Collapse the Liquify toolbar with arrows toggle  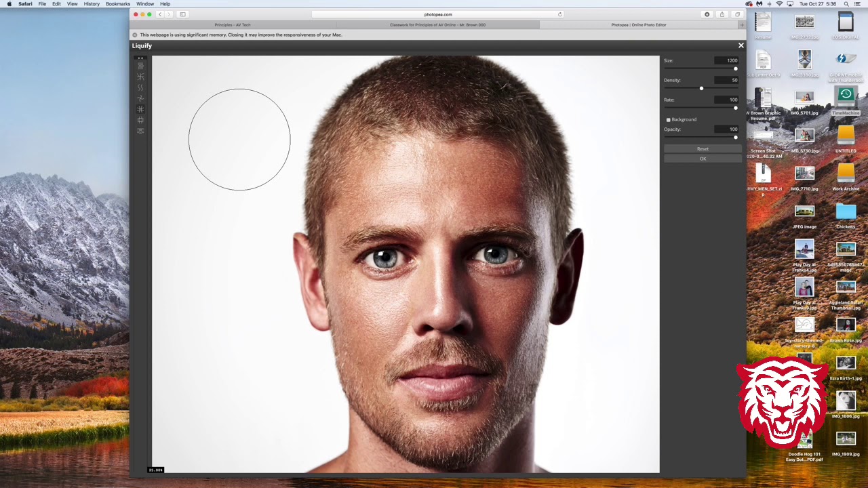coord(140,58)
